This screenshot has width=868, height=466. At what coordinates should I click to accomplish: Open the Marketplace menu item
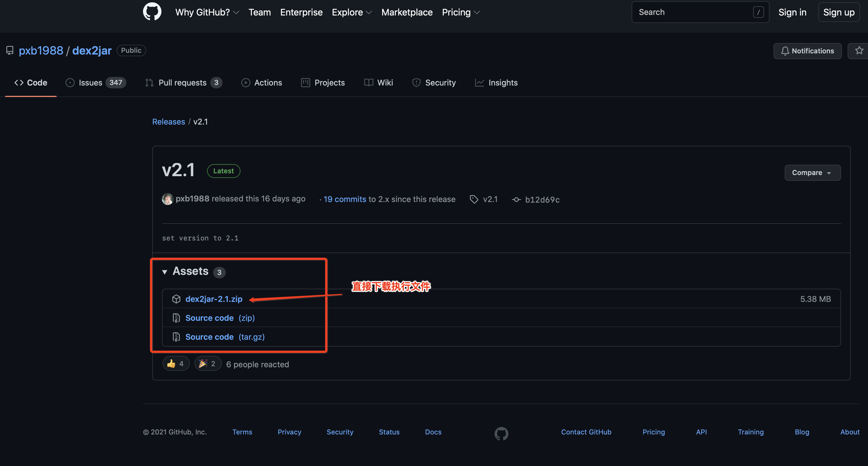point(407,12)
